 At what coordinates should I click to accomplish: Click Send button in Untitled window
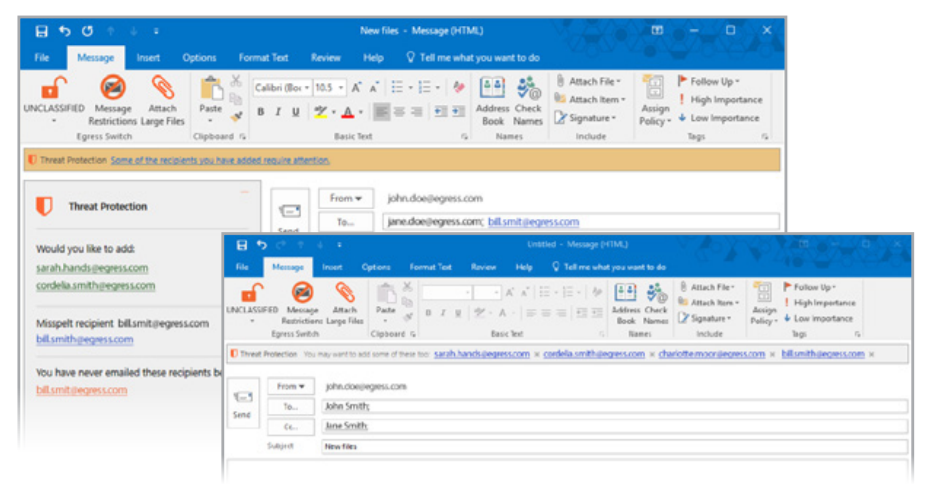point(242,403)
